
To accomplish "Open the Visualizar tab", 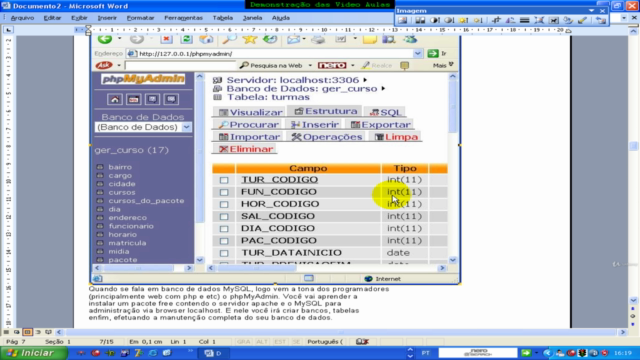I will click(250, 112).
